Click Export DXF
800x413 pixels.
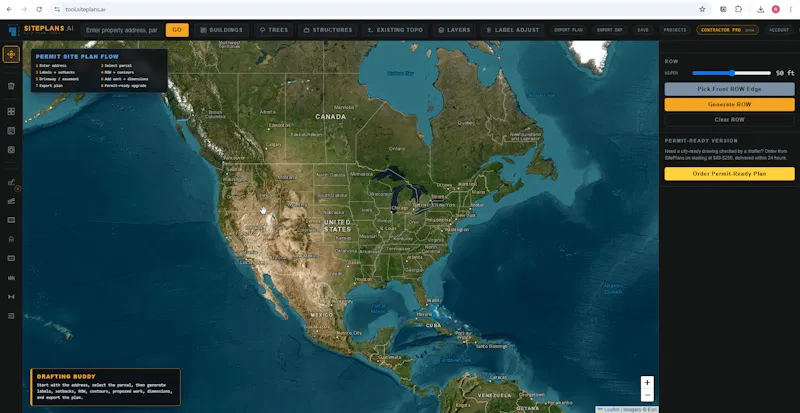coord(610,30)
